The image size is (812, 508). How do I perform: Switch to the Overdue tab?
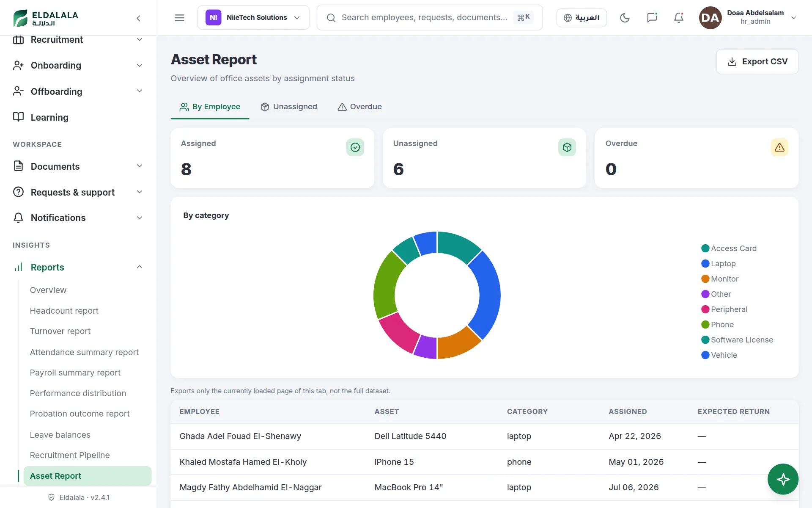[x=359, y=107]
